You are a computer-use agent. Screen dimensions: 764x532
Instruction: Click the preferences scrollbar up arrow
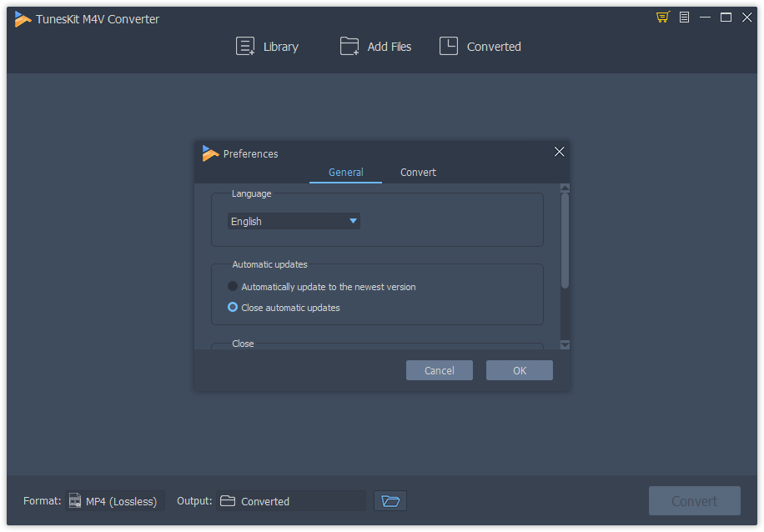565,188
